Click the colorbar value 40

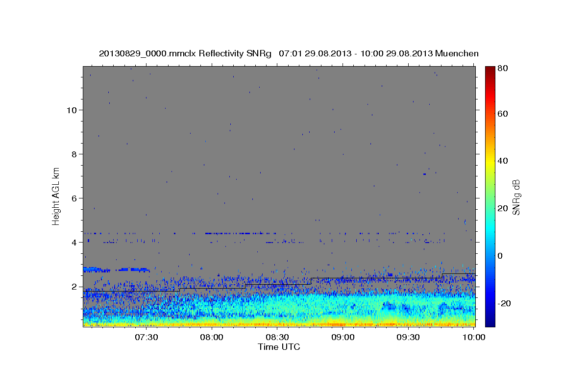502,161
